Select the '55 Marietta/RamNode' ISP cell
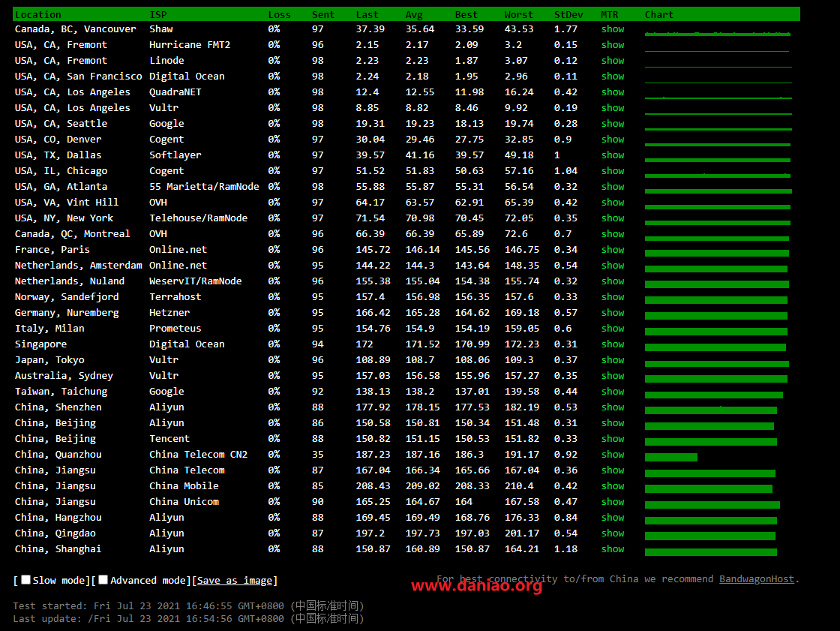840x631 pixels. click(x=204, y=187)
